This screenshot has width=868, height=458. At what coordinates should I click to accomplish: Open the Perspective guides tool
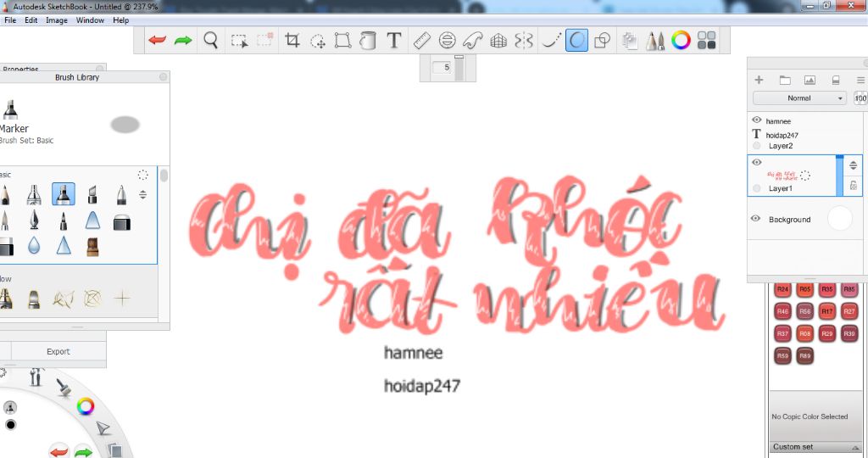pyautogui.click(x=498, y=40)
